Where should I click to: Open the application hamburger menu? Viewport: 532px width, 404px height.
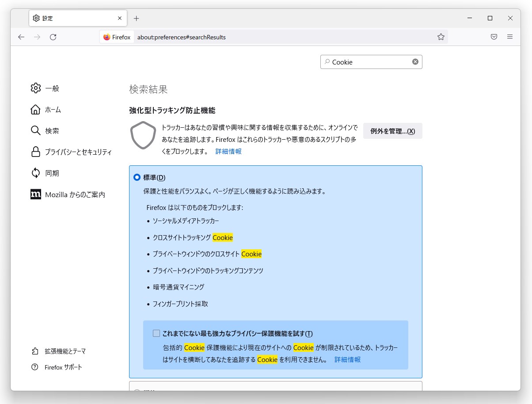click(509, 37)
